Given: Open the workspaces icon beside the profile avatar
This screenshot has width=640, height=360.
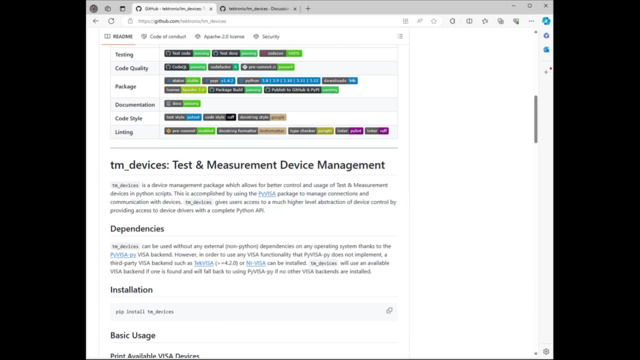Looking at the screenshot, I should click(x=108, y=8).
